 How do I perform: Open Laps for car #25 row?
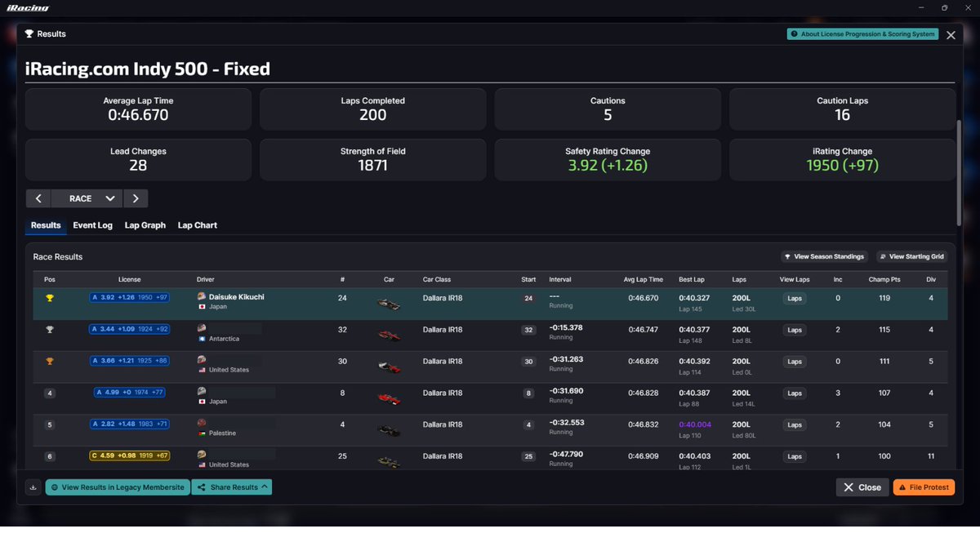[x=795, y=456]
